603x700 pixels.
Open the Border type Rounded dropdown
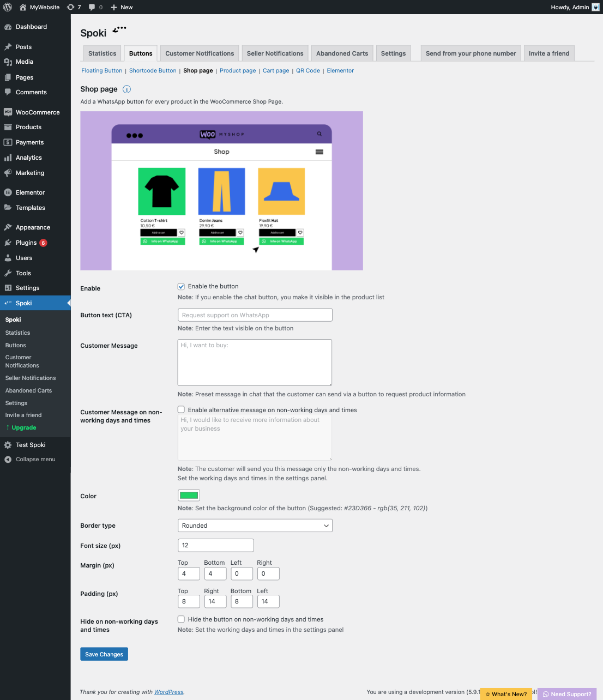pyautogui.click(x=255, y=526)
